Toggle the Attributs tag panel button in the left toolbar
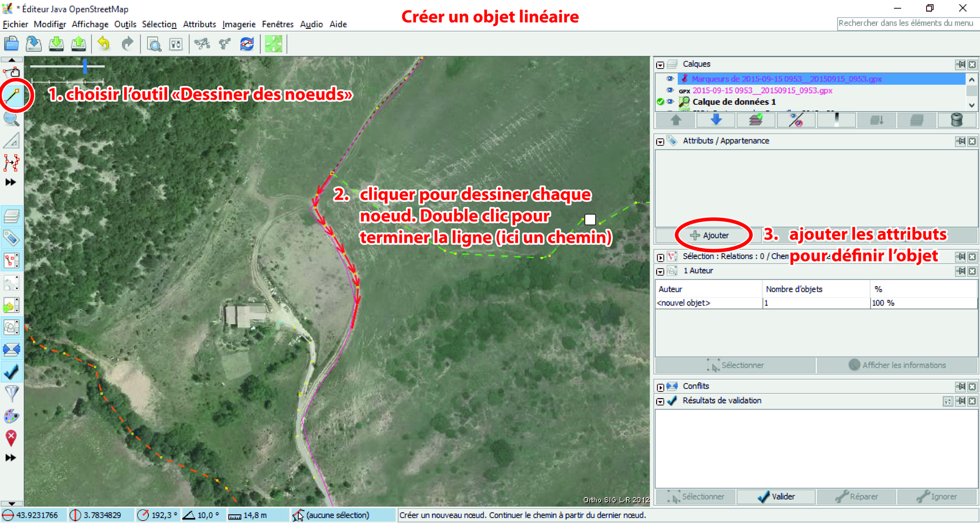 (x=11, y=238)
